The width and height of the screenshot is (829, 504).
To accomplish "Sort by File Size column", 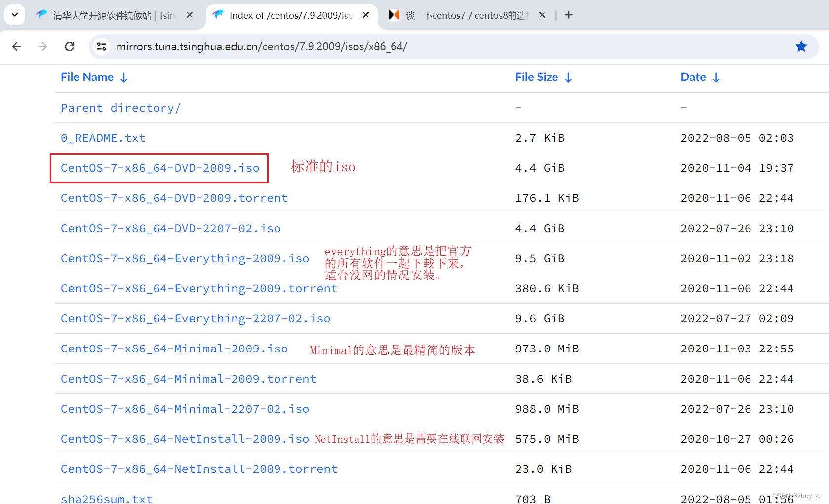I will (536, 77).
